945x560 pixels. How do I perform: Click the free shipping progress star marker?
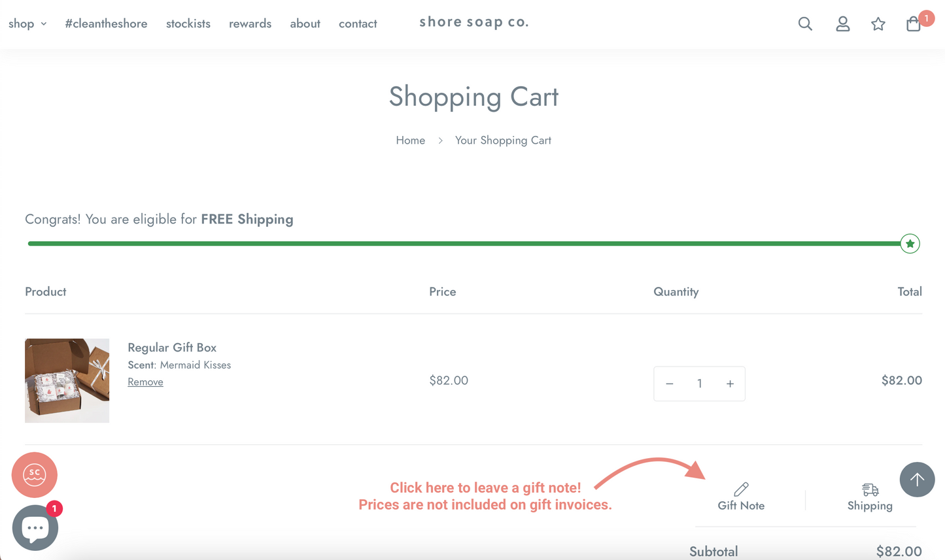pos(910,244)
